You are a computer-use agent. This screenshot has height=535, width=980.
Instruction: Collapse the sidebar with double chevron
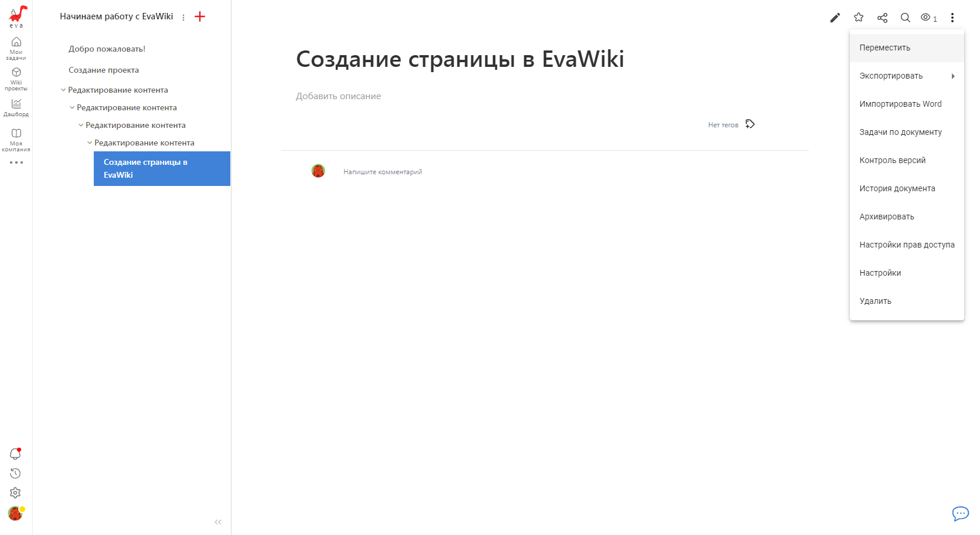218,522
